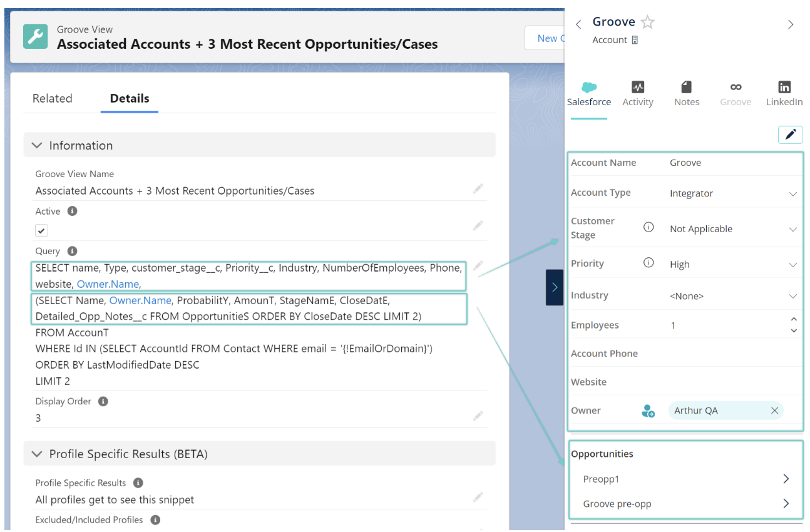Open the Groove tab in side panel
Screen dimensions: 810x532
pyautogui.click(x=736, y=94)
